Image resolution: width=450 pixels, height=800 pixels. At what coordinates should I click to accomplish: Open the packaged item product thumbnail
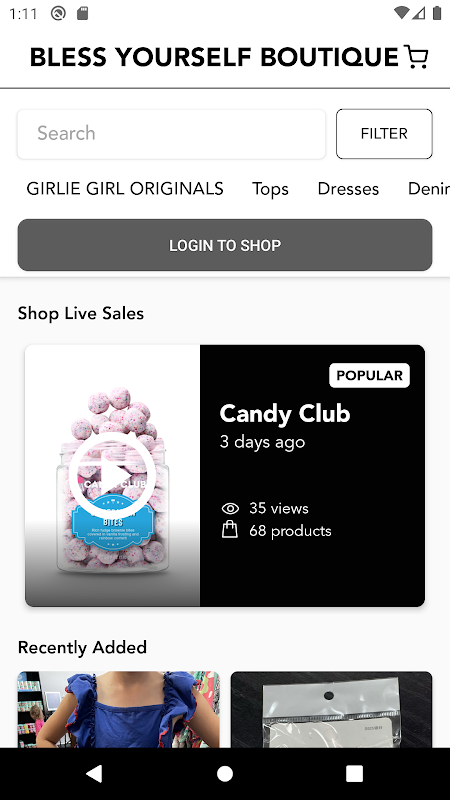pyautogui.click(x=332, y=710)
